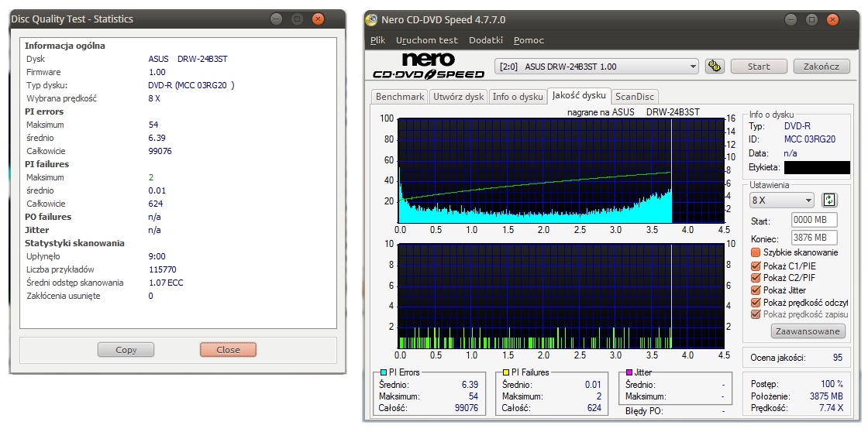Switch to the ScanDisc tab
The width and height of the screenshot is (868, 432).
(635, 96)
